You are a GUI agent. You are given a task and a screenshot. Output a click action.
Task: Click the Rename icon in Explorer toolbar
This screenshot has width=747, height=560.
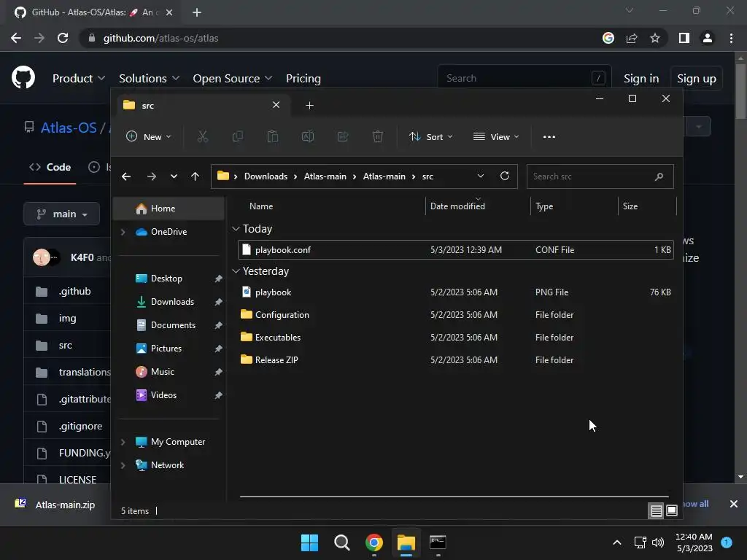tap(308, 136)
